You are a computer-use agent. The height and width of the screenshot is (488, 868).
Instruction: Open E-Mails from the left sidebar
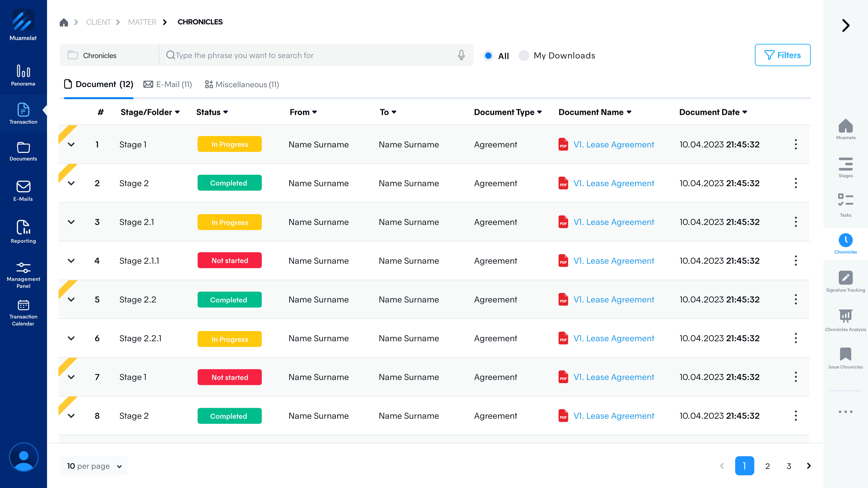(23, 191)
